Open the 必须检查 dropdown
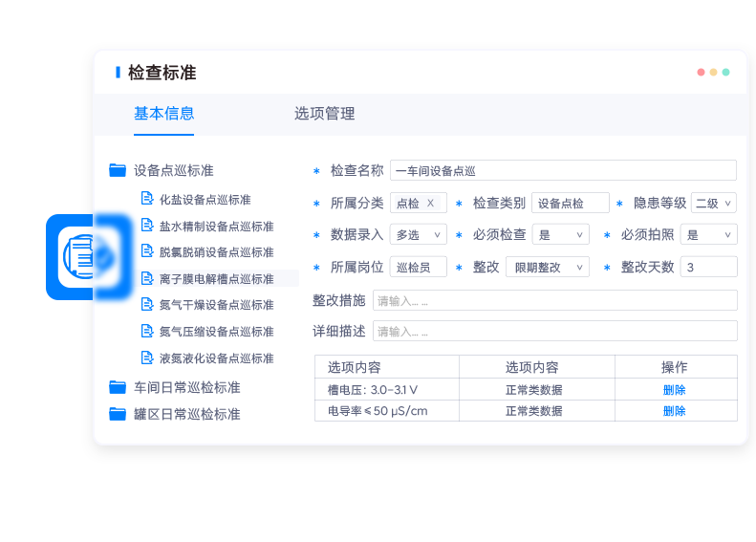Screen dimensions: 756x542 click(x=561, y=234)
